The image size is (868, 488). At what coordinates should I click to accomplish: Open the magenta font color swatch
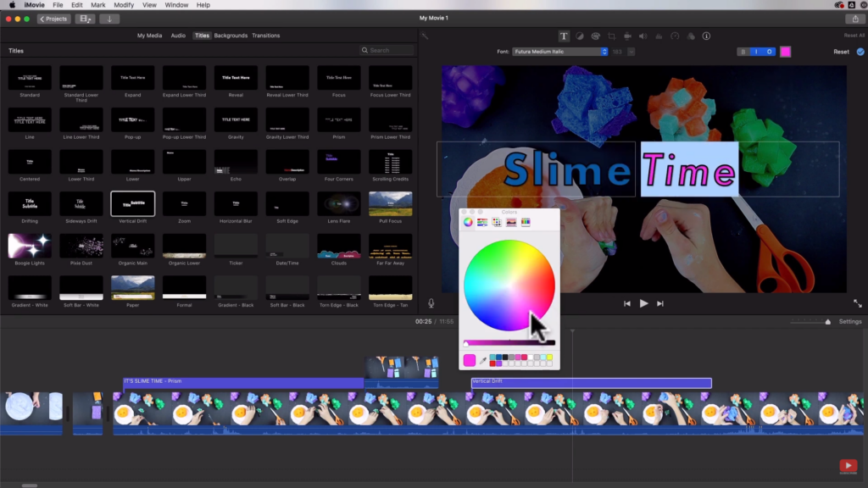785,52
